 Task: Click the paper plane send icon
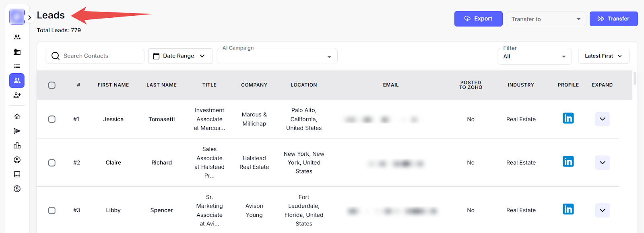point(17,131)
